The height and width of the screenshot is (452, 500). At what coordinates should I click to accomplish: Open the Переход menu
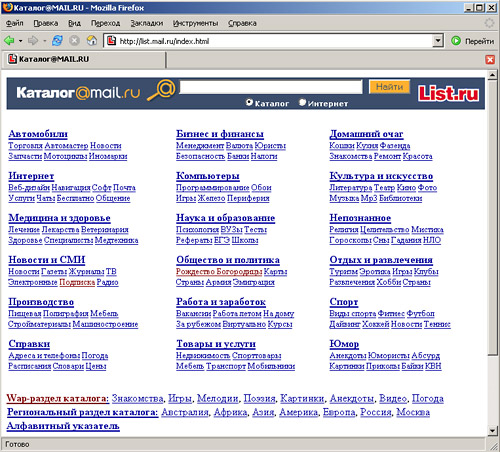[x=105, y=23]
